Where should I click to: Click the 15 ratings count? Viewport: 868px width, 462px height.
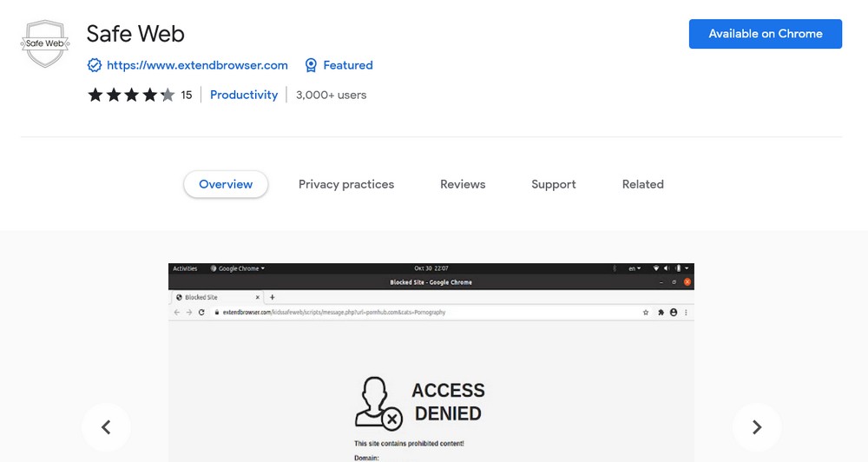click(187, 95)
